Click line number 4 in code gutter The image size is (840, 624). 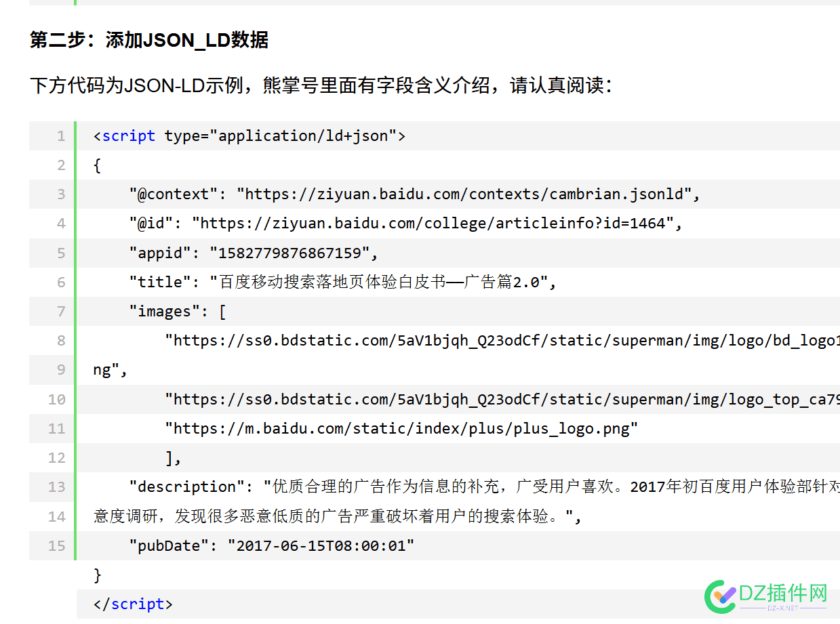coord(61,224)
